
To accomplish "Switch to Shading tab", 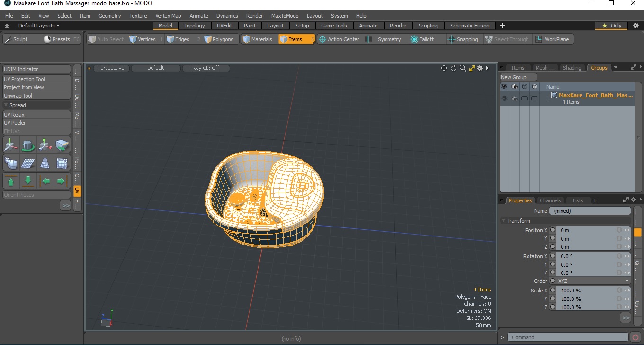I will pos(572,68).
